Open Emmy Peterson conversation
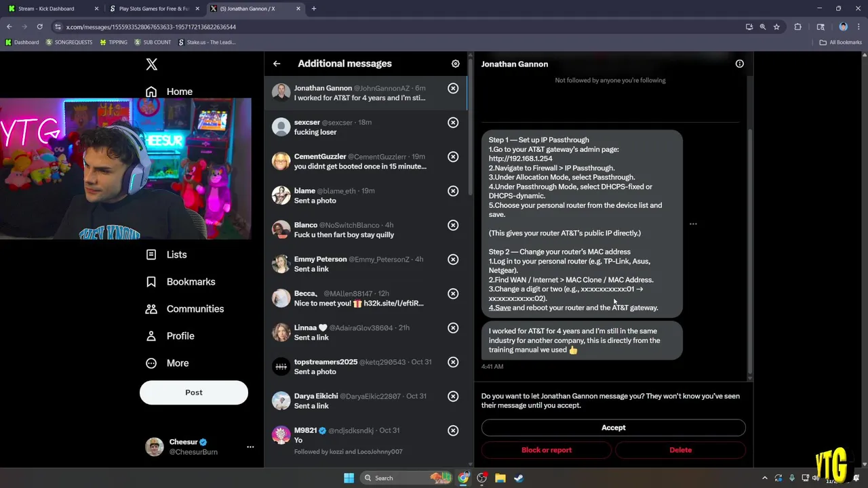 366,264
